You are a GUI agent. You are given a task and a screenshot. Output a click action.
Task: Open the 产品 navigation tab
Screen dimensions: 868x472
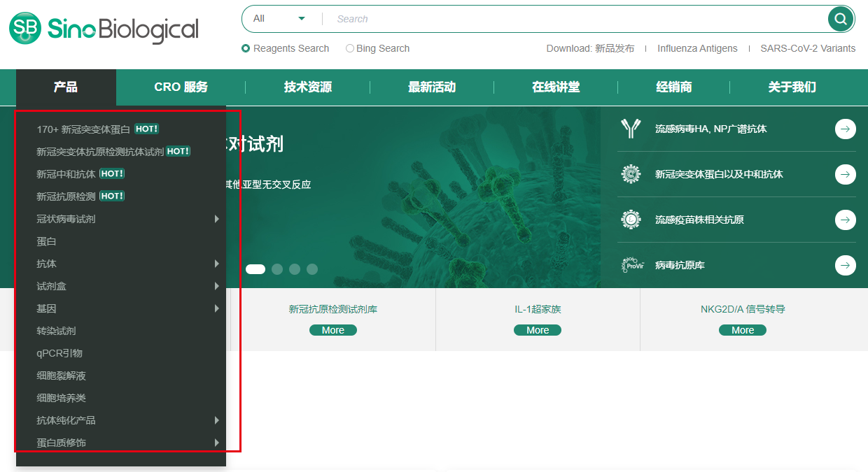(x=66, y=87)
